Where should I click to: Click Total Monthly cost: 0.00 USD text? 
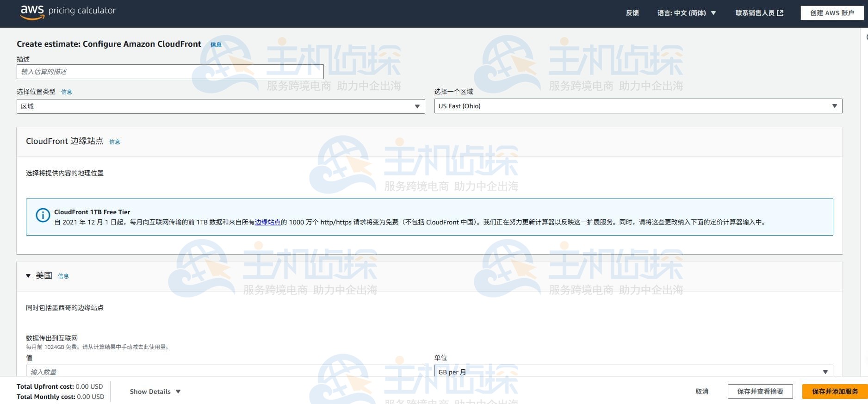tap(60, 397)
